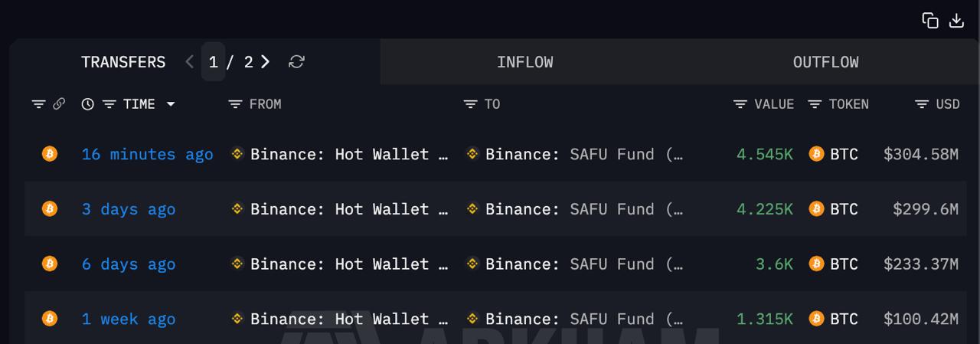
Task: Switch to the INFLOW tab
Action: pos(524,62)
